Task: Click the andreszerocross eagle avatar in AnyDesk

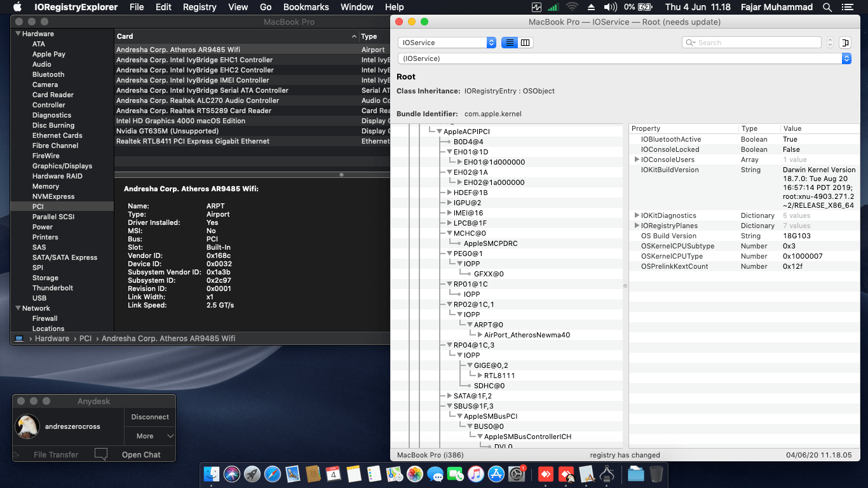Action: tap(27, 426)
